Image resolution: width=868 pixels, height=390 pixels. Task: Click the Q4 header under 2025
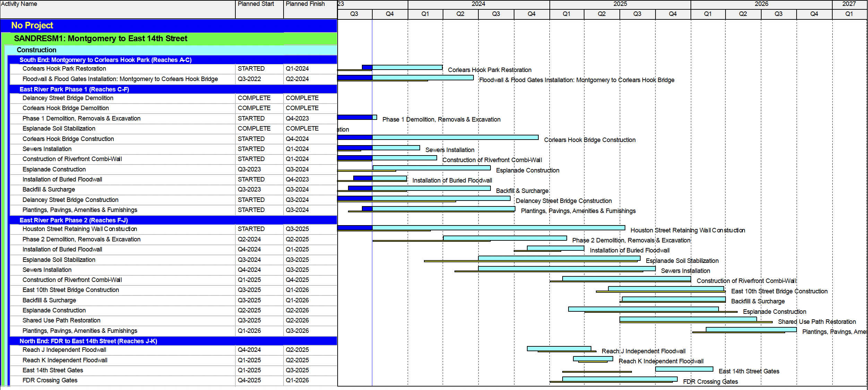(x=673, y=14)
